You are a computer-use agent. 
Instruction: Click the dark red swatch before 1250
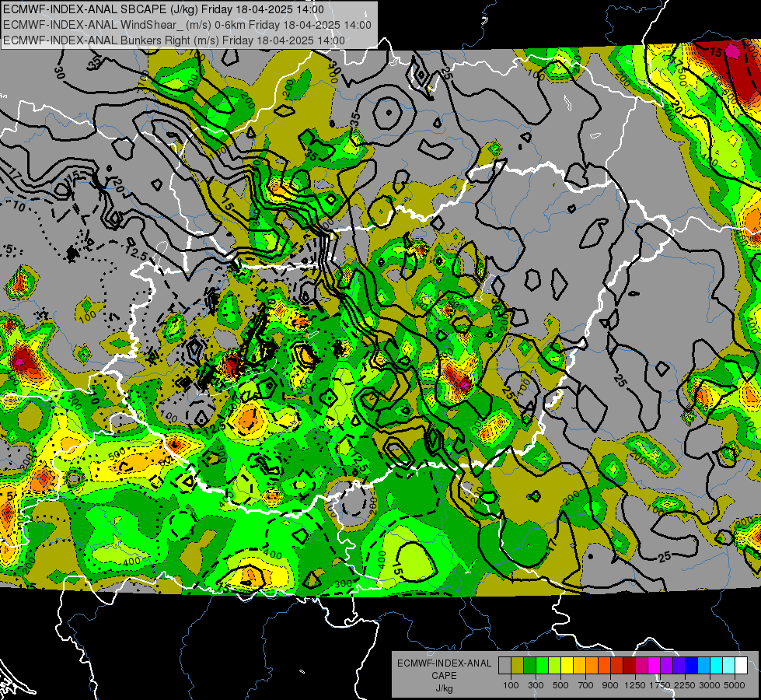pos(629,666)
